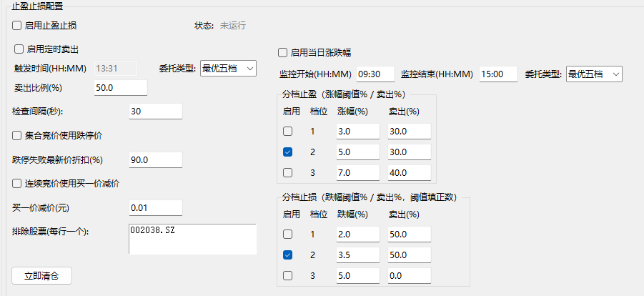
Task: Click take-profit tier 3 涨幅 field 7.0
Action: coord(357,173)
